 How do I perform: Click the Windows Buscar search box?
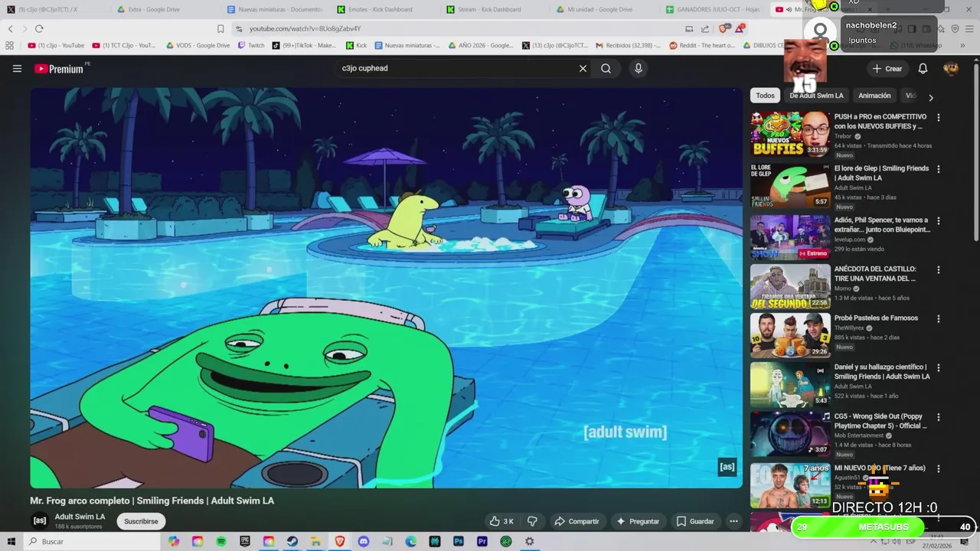[x=92, y=541]
